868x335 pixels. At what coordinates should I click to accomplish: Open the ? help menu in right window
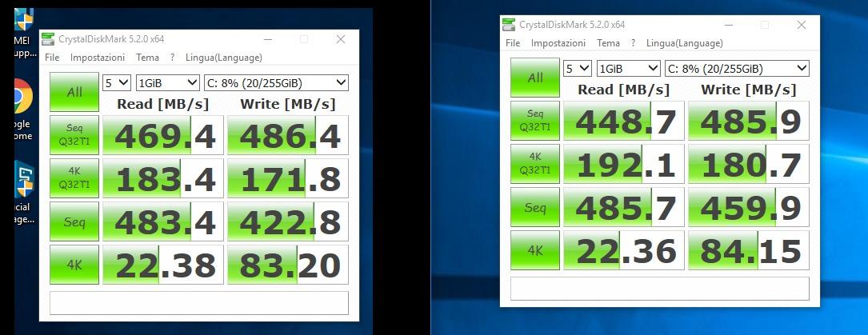point(633,43)
